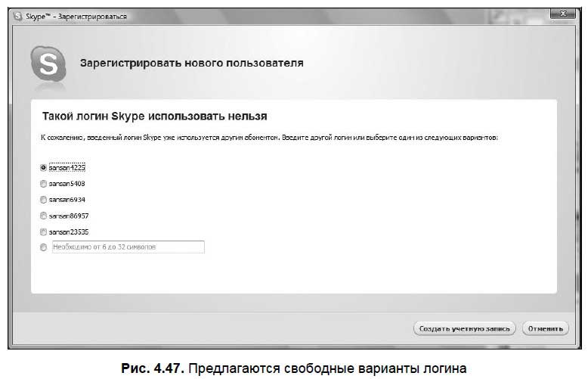
Task: Enable the custom login radio button
Action: [x=43, y=247]
